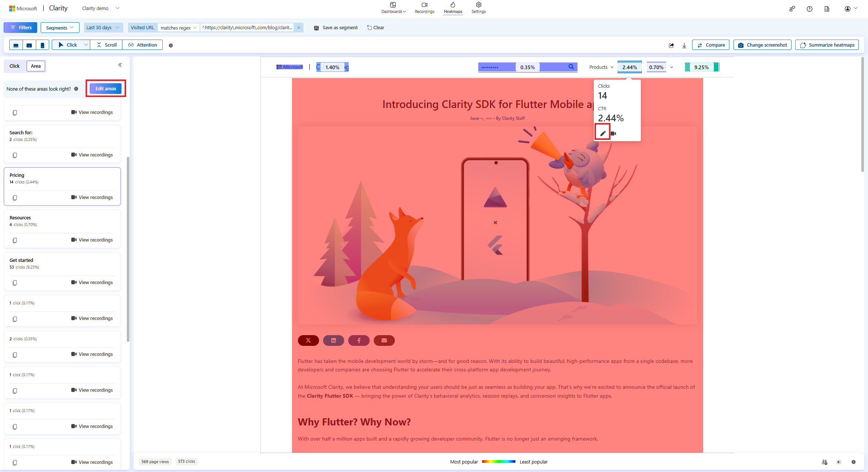Go to the Recordings tab
The height and width of the screenshot is (472, 868).
424,7
